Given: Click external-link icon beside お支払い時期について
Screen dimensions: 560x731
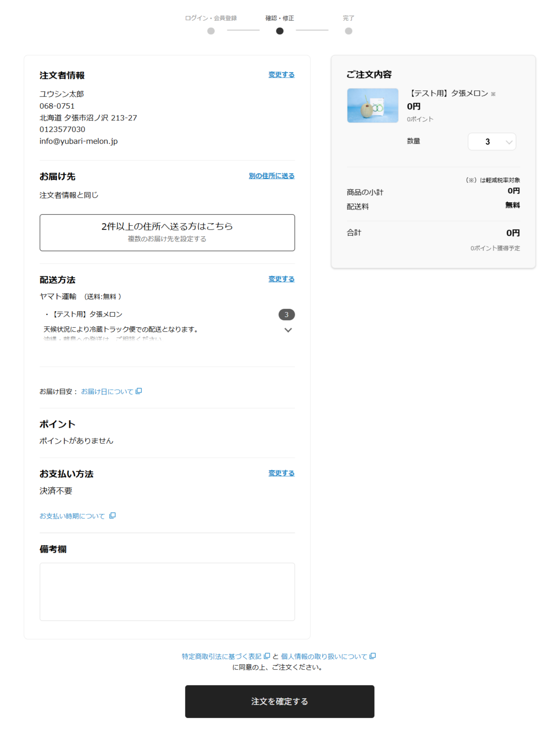Looking at the screenshot, I should pyautogui.click(x=113, y=515).
